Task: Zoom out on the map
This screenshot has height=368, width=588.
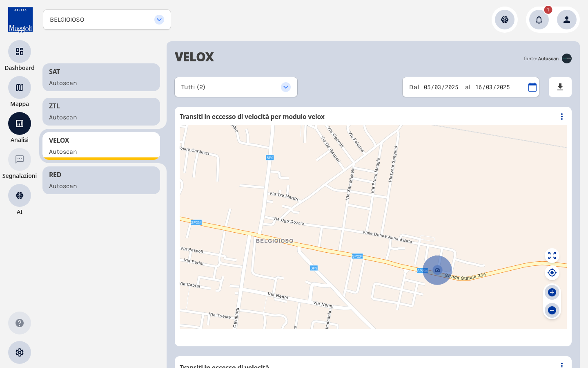Action: coord(552,310)
